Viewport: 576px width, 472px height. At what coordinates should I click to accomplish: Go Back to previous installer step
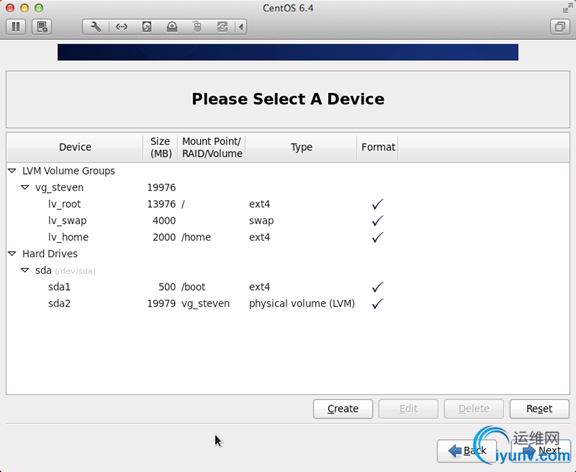(x=467, y=451)
